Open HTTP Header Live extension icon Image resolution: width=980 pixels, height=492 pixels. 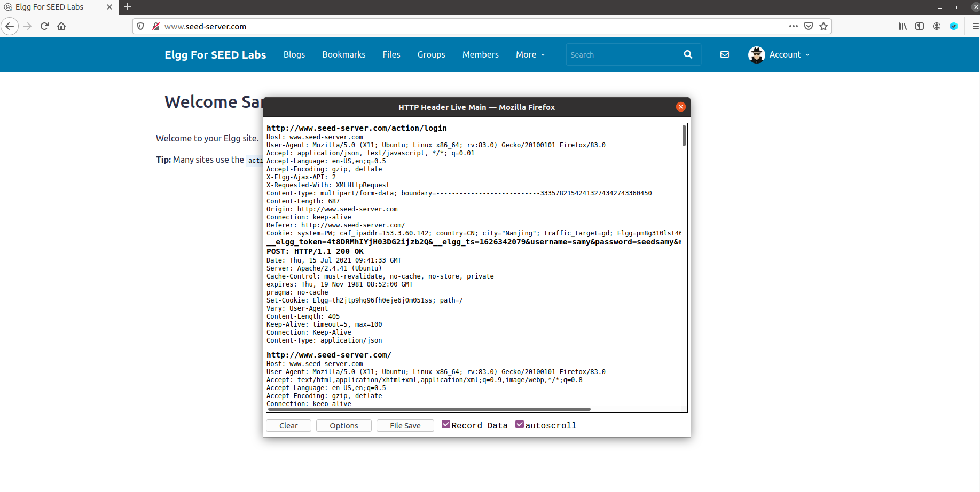[x=954, y=26]
